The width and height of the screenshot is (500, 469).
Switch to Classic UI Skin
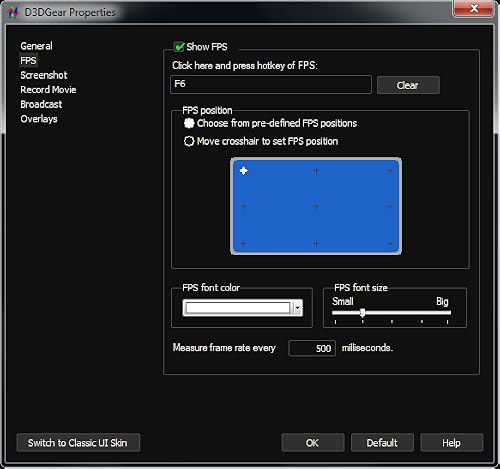78,443
